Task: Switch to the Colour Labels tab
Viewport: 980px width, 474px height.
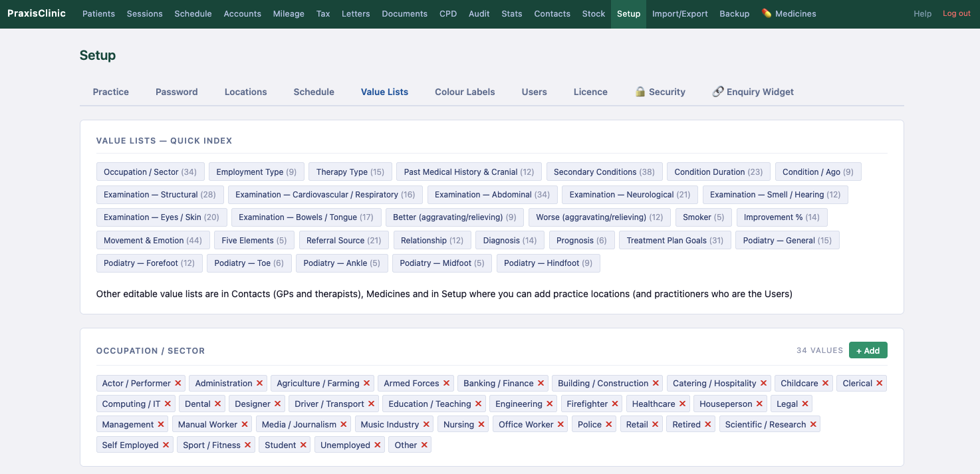Action: 465,92
